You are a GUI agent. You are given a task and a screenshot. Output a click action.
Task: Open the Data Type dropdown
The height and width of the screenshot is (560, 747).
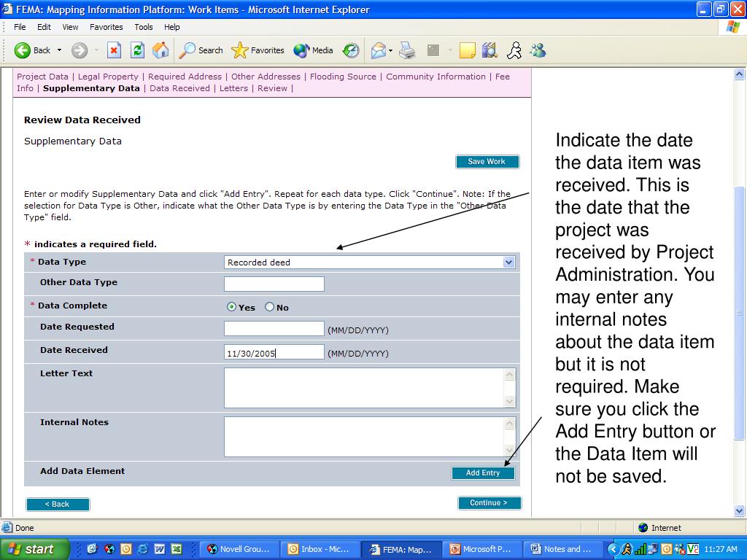[x=508, y=262]
